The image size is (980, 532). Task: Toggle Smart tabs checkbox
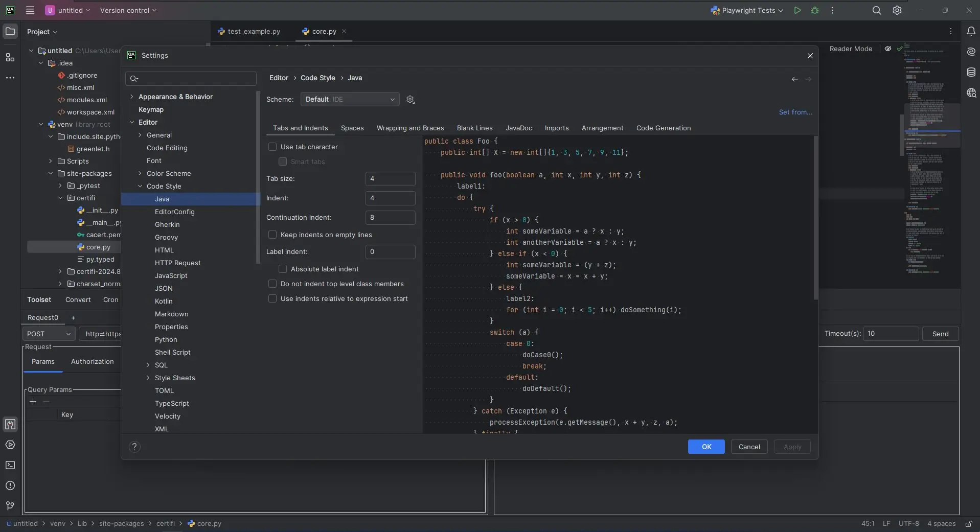283,162
